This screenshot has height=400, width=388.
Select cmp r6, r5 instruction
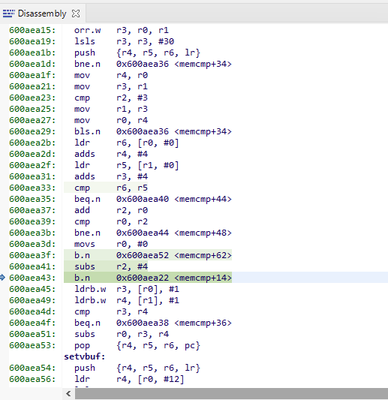point(111,188)
